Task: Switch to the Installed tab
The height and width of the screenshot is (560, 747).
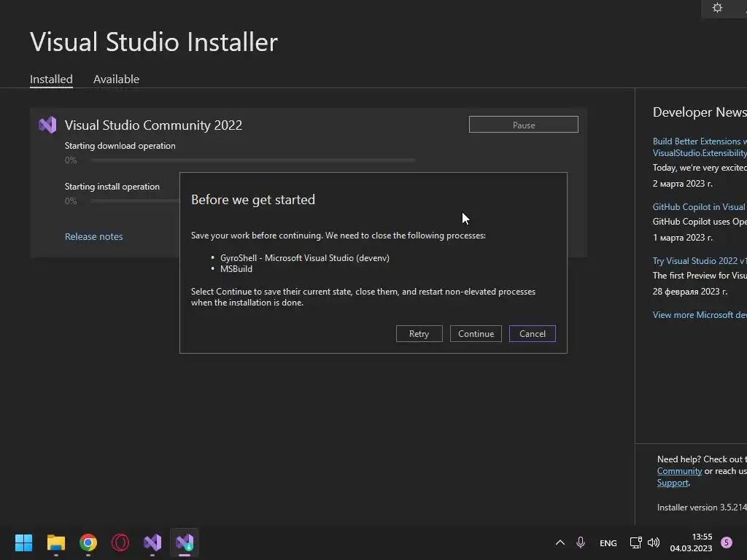Action: (52, 79)
